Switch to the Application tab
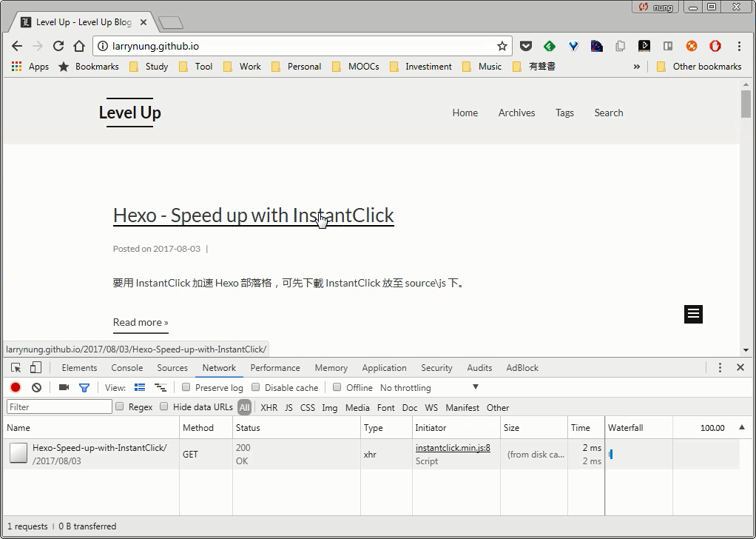 (384, 368)
